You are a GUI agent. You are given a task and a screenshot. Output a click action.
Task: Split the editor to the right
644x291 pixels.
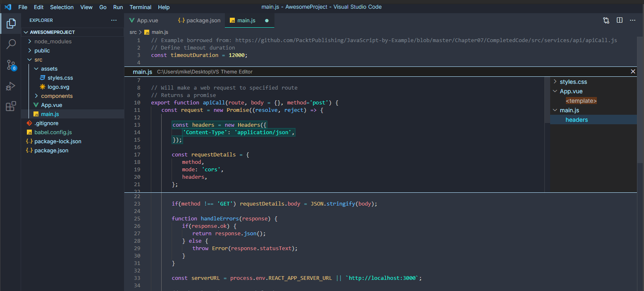[x=620, y=20]
